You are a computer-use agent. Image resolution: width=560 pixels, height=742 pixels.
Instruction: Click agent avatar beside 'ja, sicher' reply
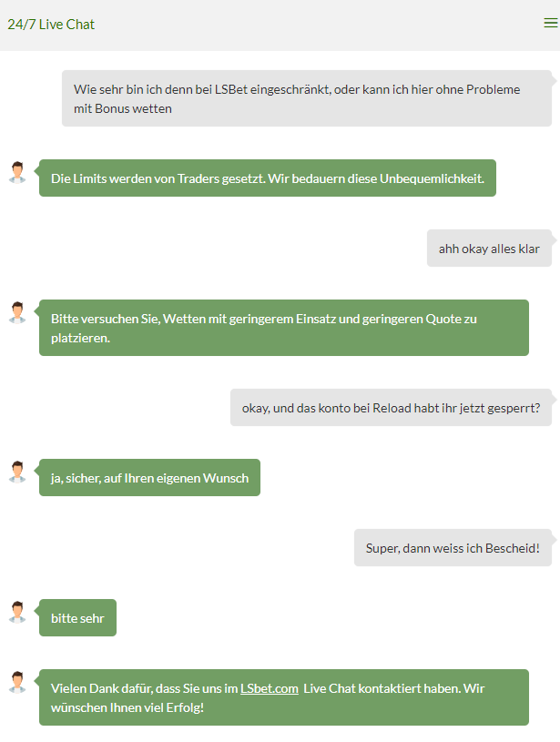pyautogui.click(x=17, y=472)
